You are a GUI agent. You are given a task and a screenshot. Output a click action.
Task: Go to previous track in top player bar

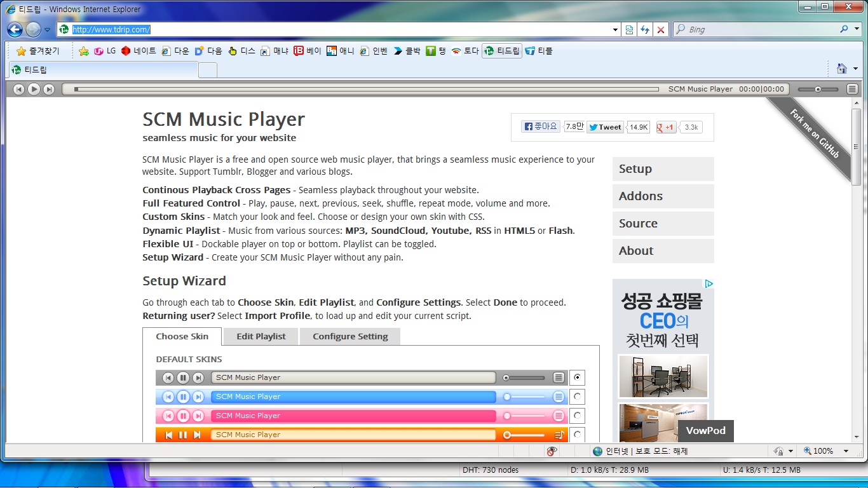(19, 90)
